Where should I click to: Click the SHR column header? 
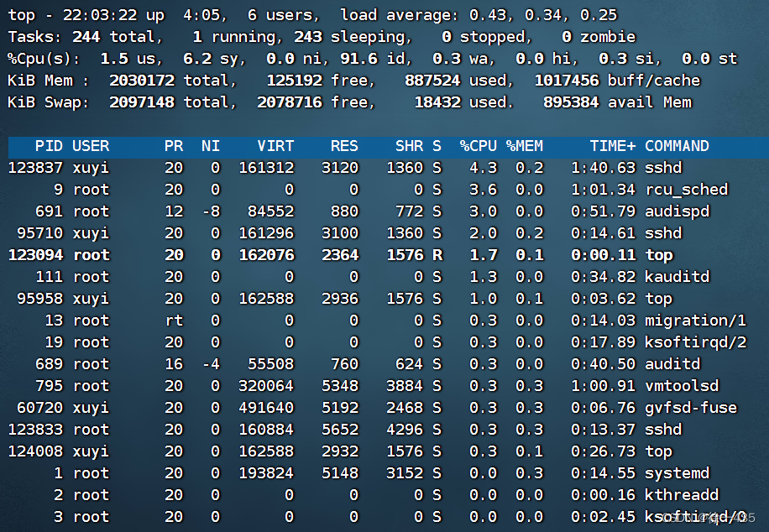(x=409, y=146)
